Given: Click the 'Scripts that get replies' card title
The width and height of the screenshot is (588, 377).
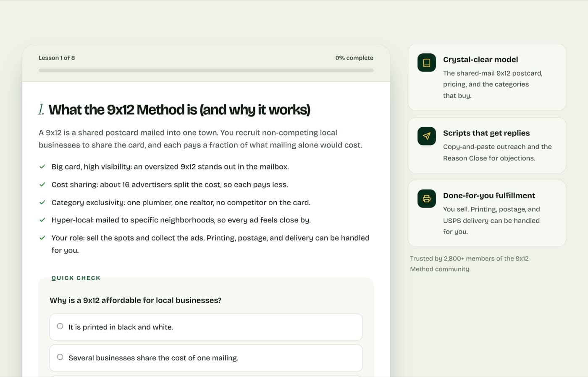Looking at the screenshot, I should coord(486,133).
